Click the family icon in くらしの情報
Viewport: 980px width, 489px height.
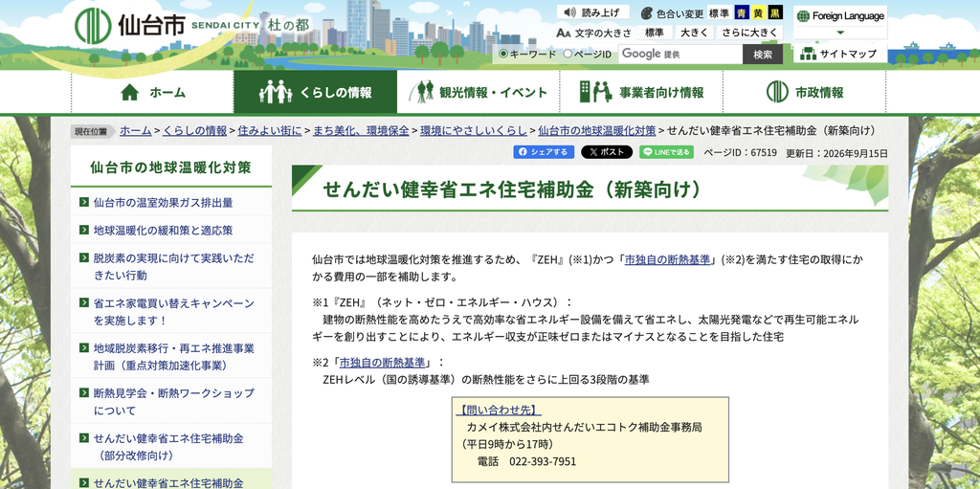(x=276, y=93)
